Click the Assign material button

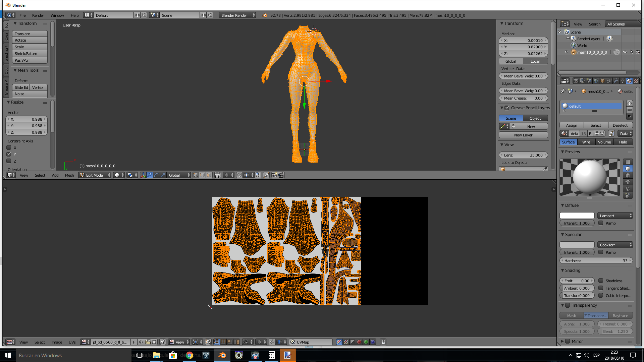[572, 125]
